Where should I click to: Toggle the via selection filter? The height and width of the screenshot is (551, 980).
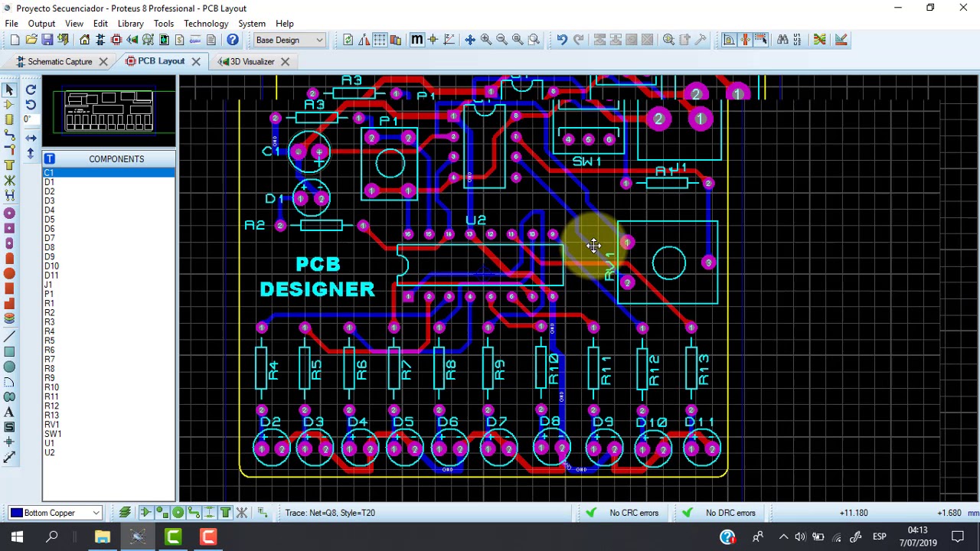(178, 513)
